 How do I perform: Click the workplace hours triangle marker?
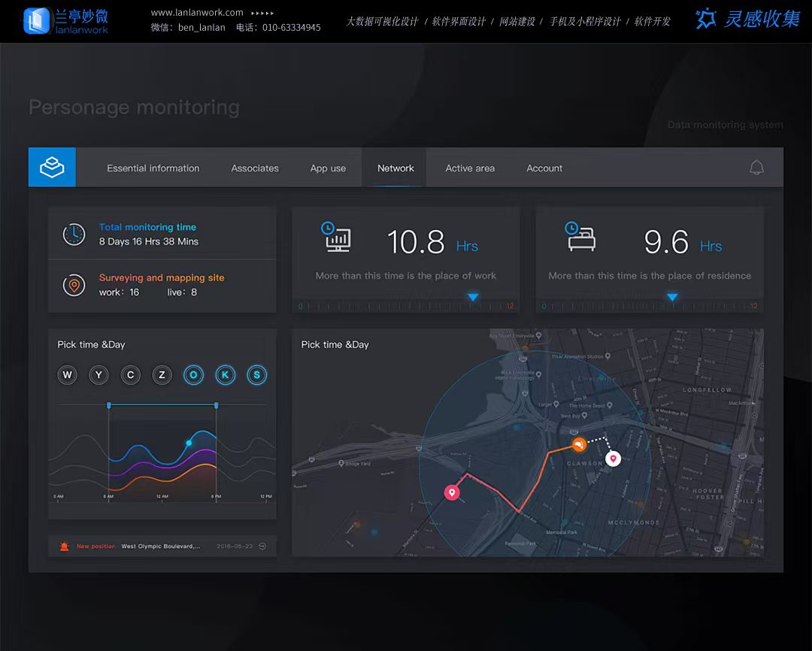point(473,298)
